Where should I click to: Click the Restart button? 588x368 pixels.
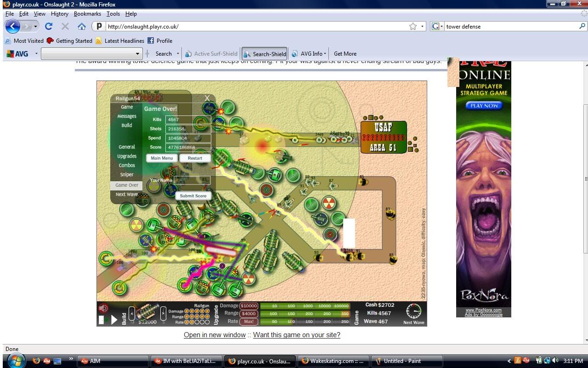click(x=195, y=158)
